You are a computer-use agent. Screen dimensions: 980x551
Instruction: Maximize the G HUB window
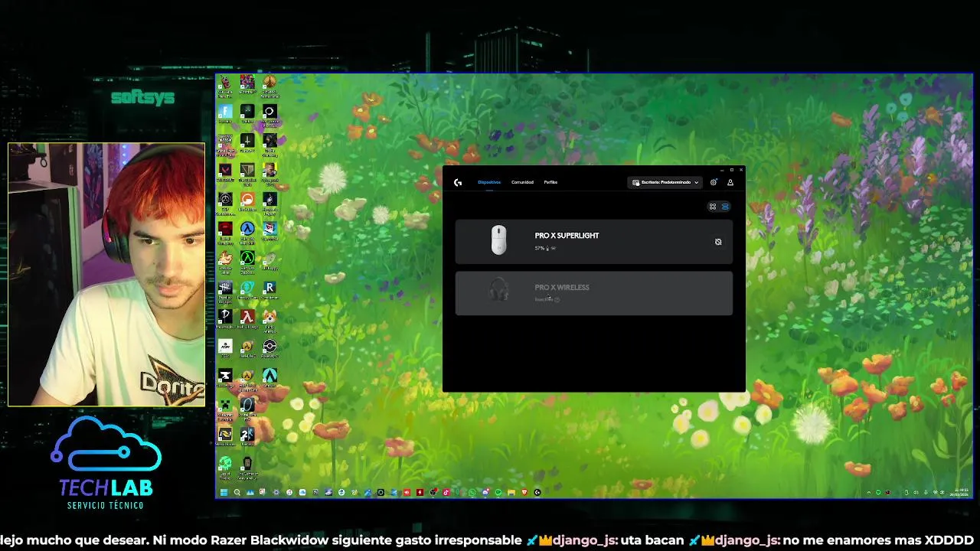[x=732, y=170]
